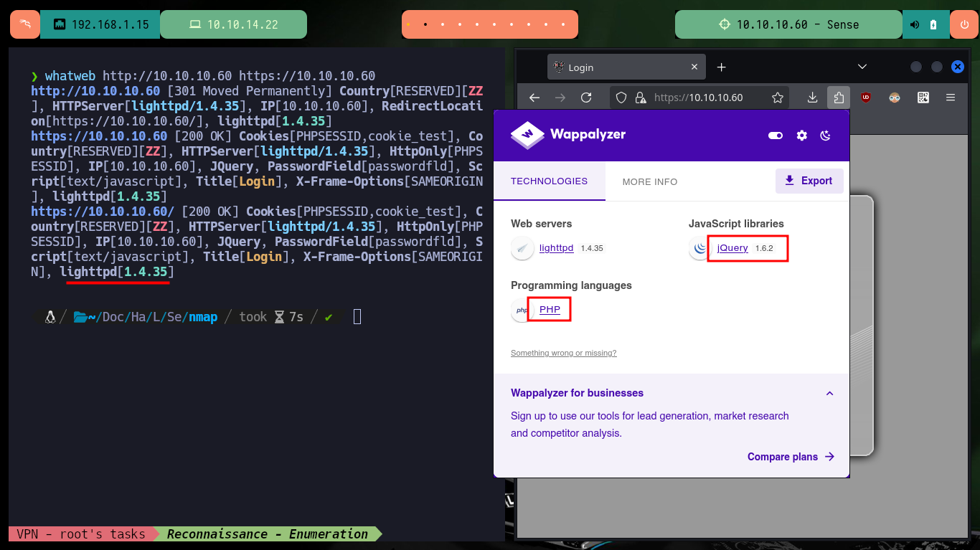980x550 pixels.
Task: Select the second workspace dot in top bar
Action: click(x=425, y=24)
